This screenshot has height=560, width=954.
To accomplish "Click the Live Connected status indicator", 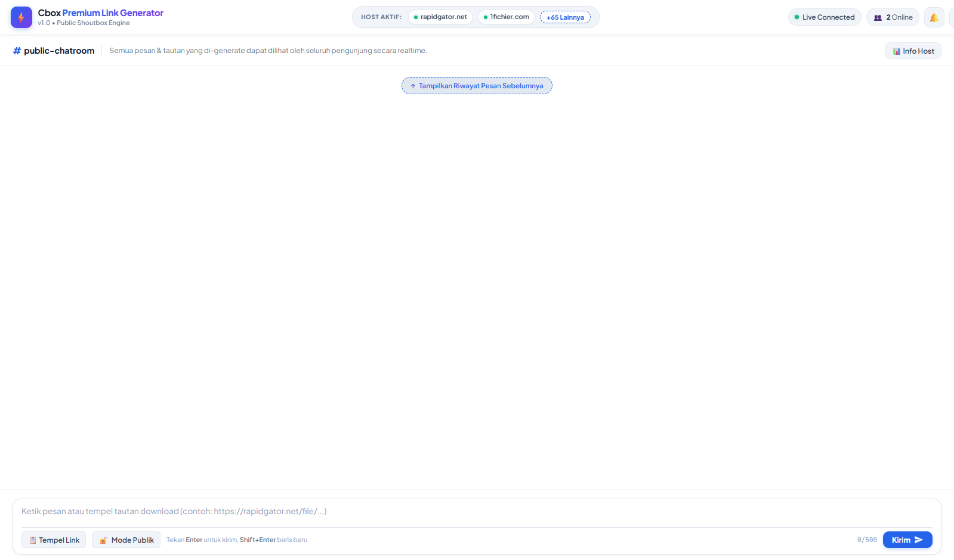I will (x=825, y=17).
